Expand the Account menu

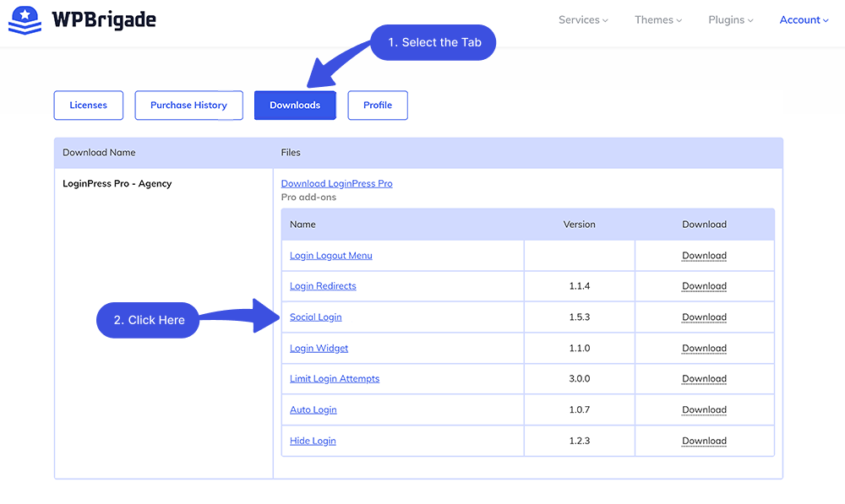click(x=804, y=20)
